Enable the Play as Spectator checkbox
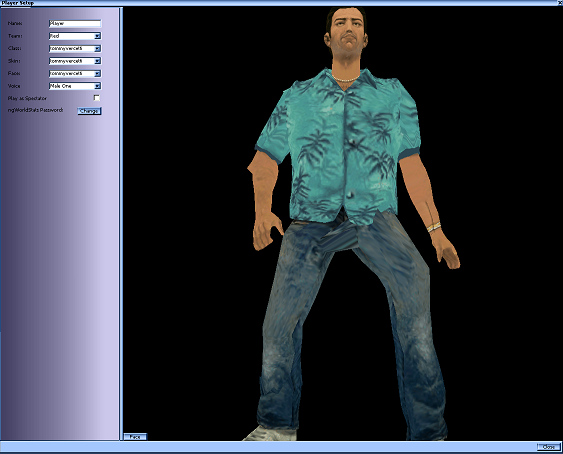This screenshot has width=563, height=454. coord(97,98)
